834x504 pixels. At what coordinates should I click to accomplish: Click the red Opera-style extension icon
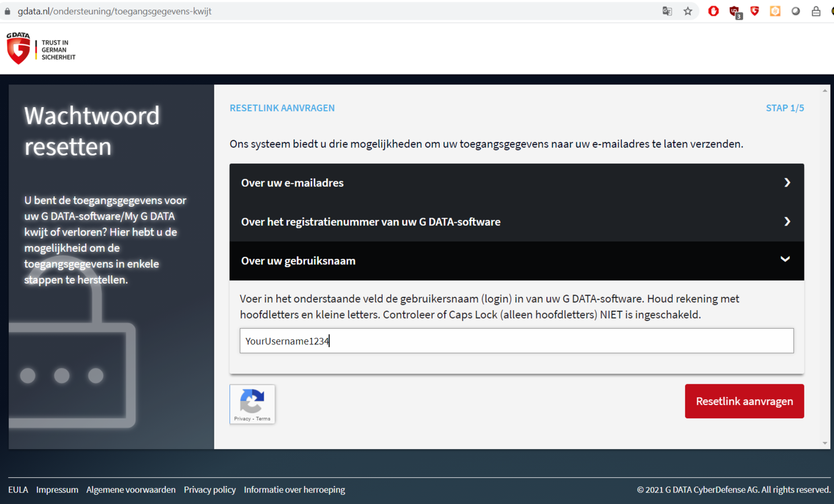pos(714,11)
